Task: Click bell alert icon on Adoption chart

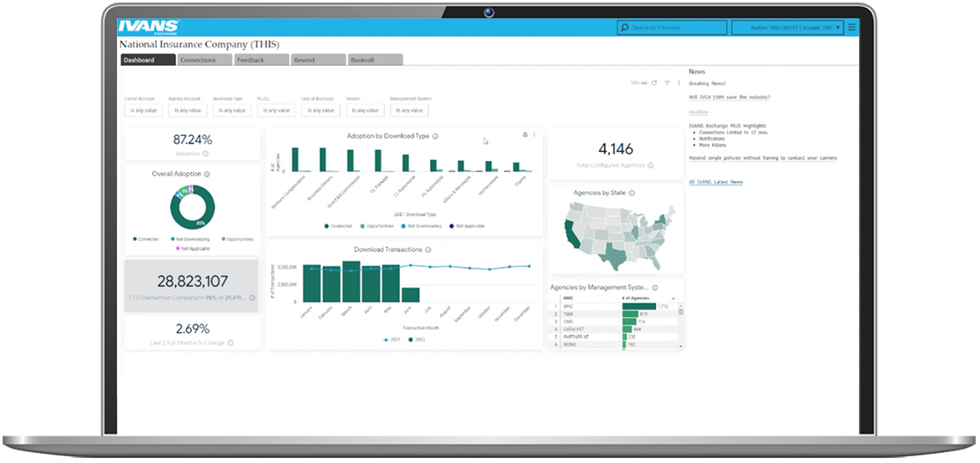Action: click(x=525, y=134)
